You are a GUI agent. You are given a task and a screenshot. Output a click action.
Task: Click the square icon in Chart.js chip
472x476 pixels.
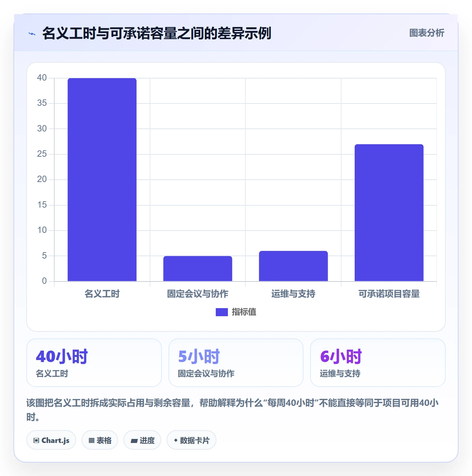36,441
